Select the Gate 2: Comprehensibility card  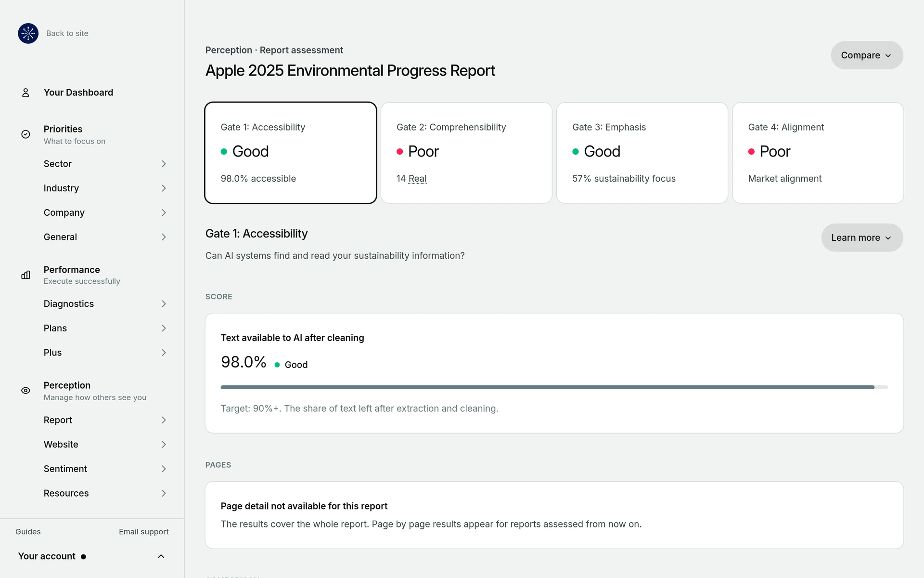pyautogui.click(x=466, y=153)
